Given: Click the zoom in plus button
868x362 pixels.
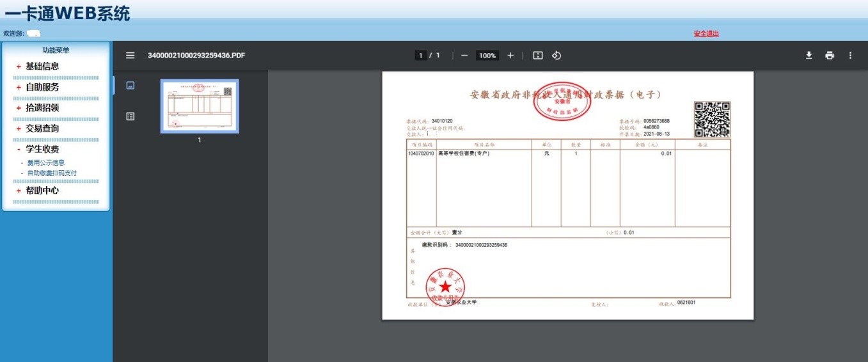Looking at the screenshot, I should [510, 56].
